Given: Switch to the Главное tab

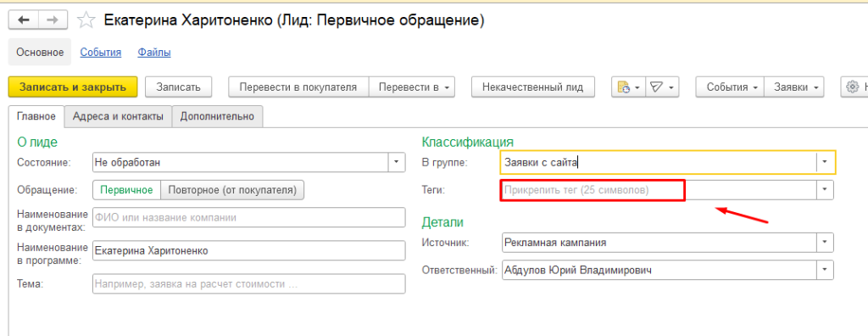Looking at the screenshot, I should 36,116.
